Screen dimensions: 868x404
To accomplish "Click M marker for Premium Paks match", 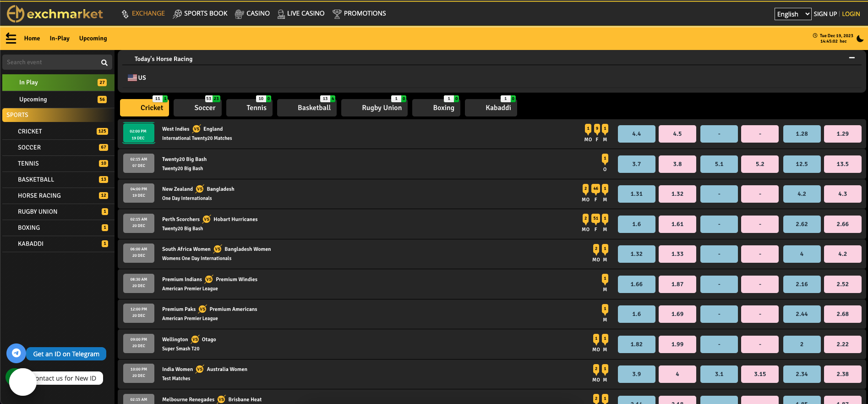I will pos(605,313).
